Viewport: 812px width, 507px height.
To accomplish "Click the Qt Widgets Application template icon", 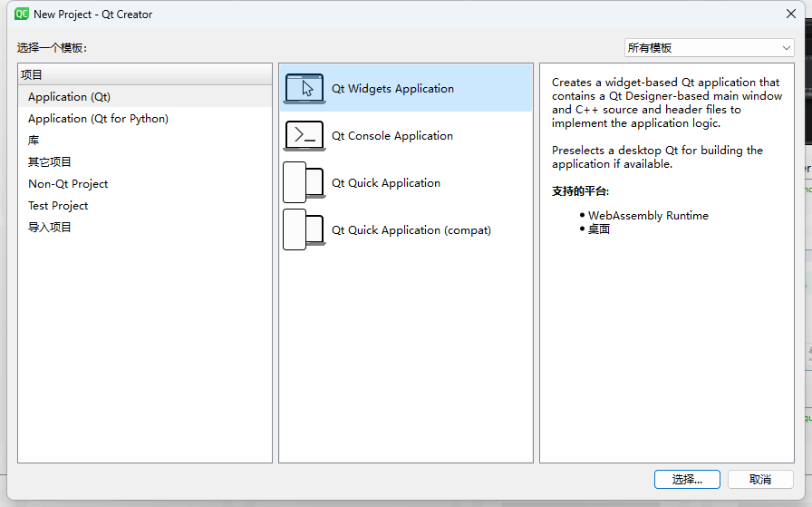I will click(x=304, y=88).
